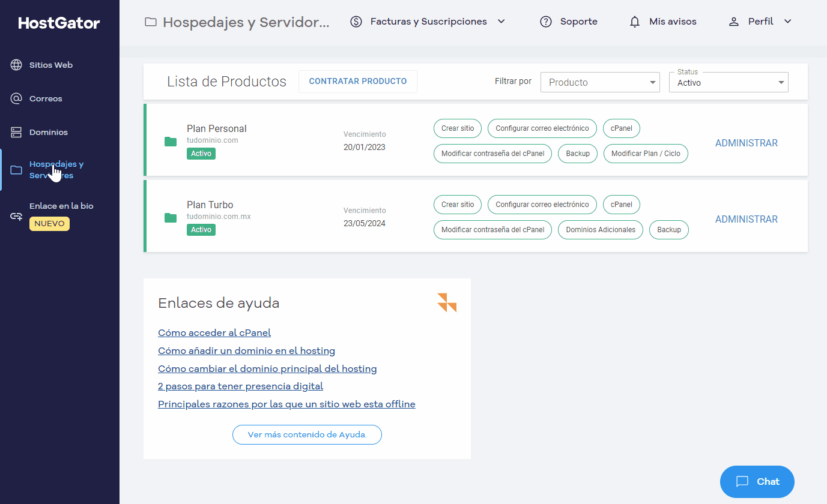The width and height of the screenshot is (827, 504).
Task: Click the tudominio.com.mx domain text
Action: click(219, 217)
